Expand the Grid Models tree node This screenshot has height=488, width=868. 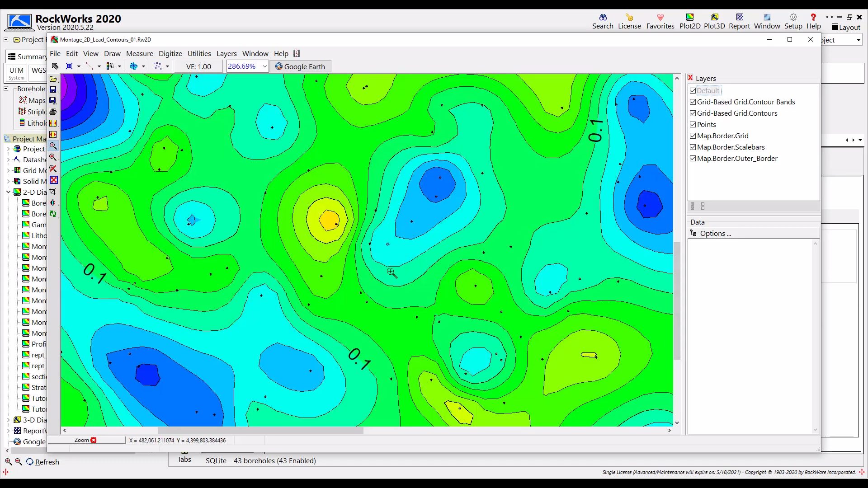[8, 170]
